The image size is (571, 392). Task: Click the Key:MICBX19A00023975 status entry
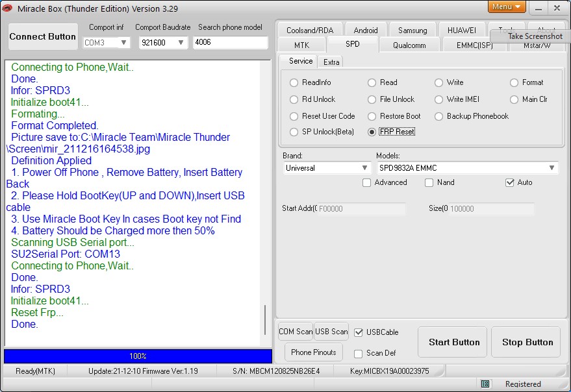[389, 371]
